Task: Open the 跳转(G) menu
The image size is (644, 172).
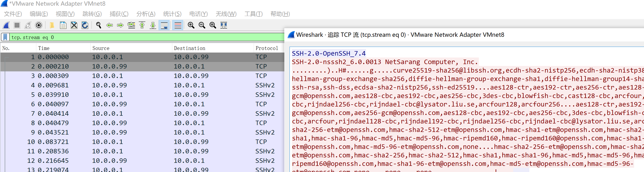Action: click(92, 14)
